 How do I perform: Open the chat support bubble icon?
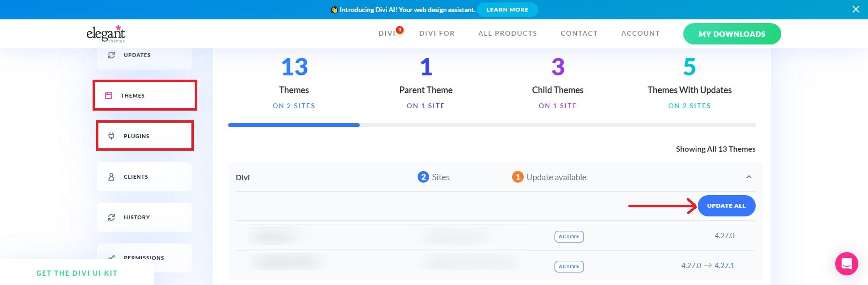[846, 264]
